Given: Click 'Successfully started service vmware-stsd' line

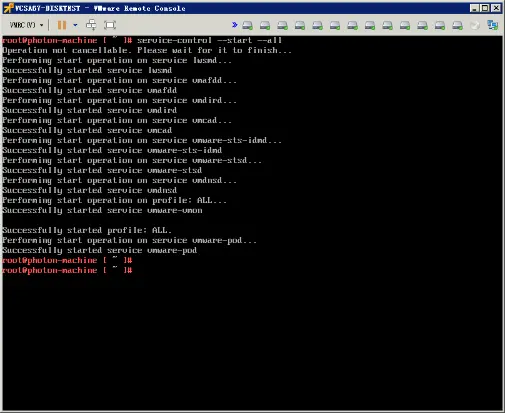Looking at the screenshot, I should [102, 170].
